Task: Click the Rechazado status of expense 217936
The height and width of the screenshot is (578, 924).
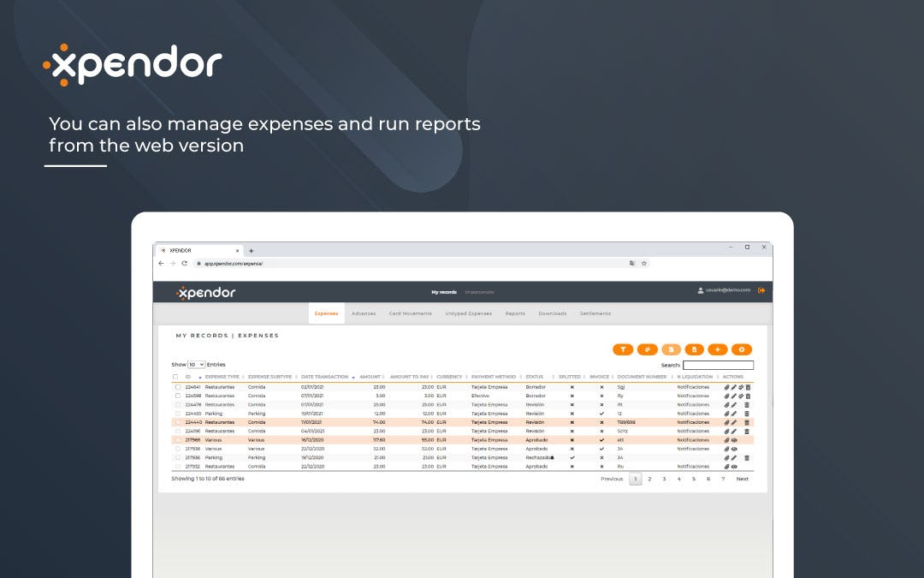Action: (x=536, y=457)
